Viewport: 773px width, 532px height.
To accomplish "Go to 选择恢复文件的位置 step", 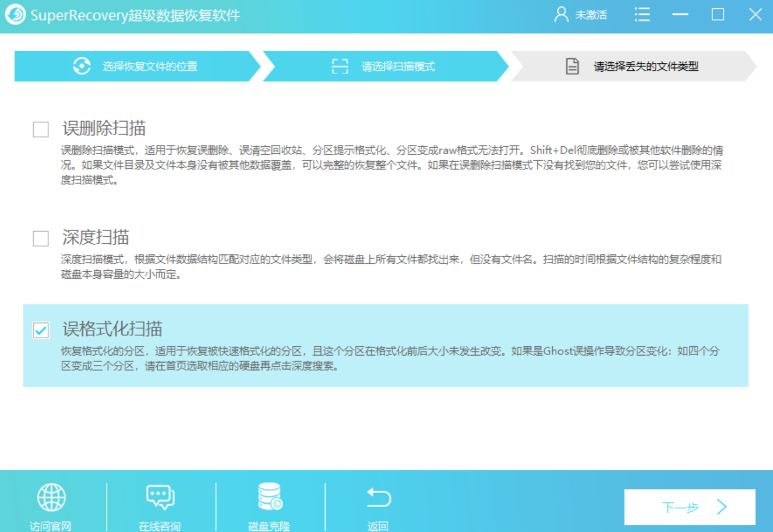I will pyautogui.click(x=137, y=66).
